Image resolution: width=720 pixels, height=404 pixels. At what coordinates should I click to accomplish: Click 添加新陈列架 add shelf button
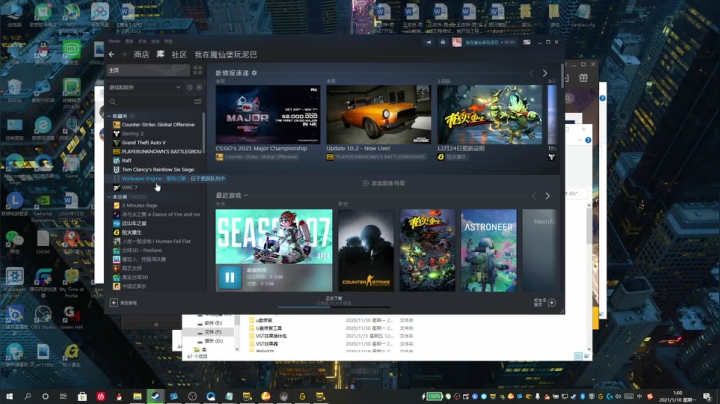[x=384, y=183]
